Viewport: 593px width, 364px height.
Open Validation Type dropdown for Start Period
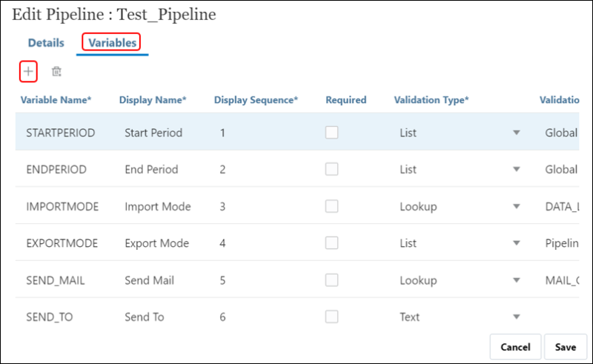516,133
